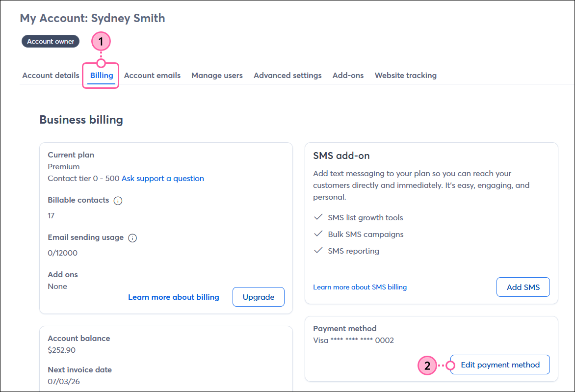Screen dimensions: 575x392
Task: Switch to the Add-ons tab
Action: point(348,76)
